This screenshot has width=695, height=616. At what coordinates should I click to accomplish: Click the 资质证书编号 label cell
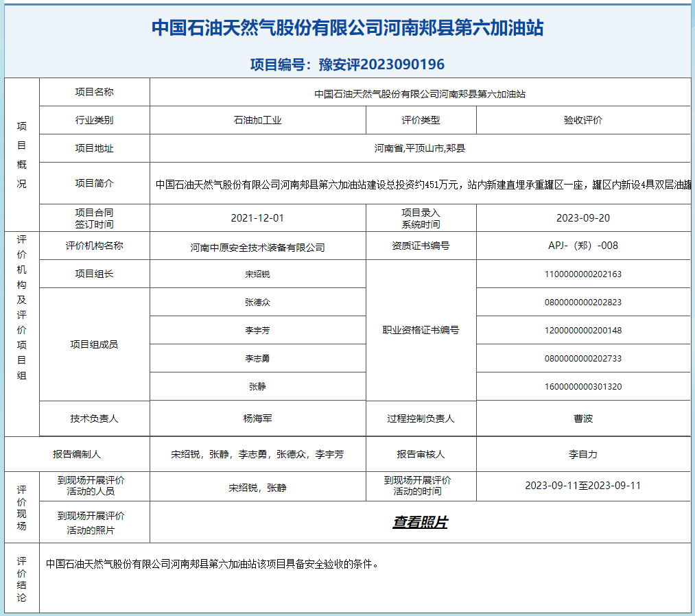coord(421,246)
